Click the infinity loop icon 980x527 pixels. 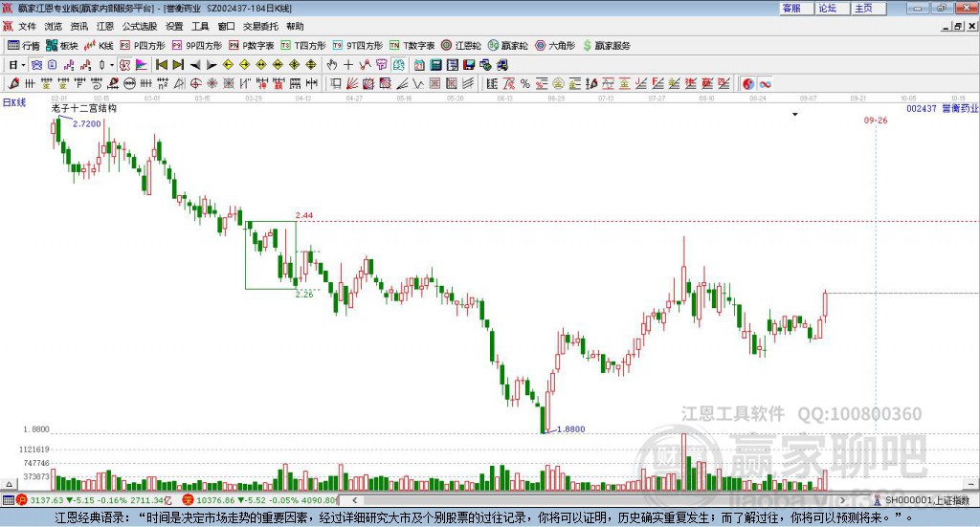765,83
